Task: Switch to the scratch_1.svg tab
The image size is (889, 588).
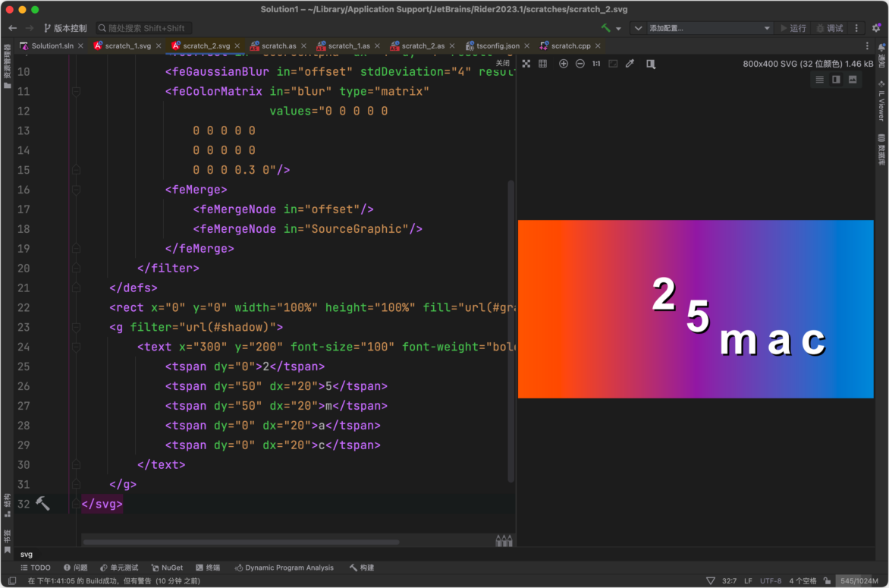Action: tap(127, 46)
